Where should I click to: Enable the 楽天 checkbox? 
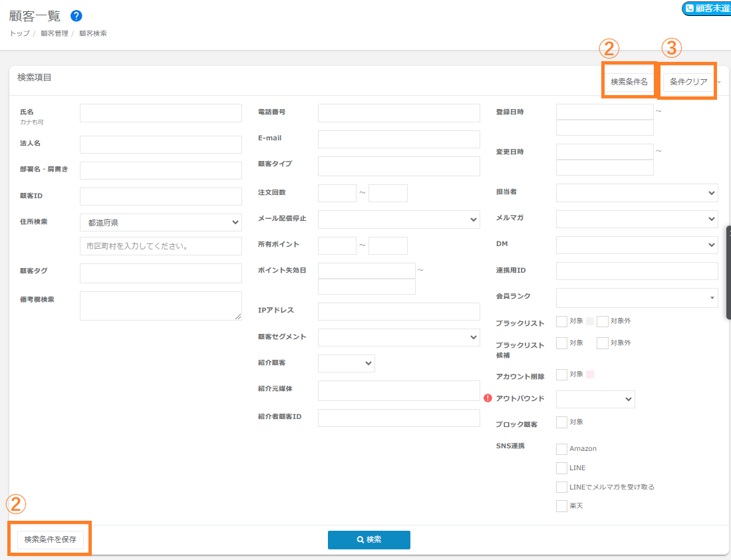(561, 506)
